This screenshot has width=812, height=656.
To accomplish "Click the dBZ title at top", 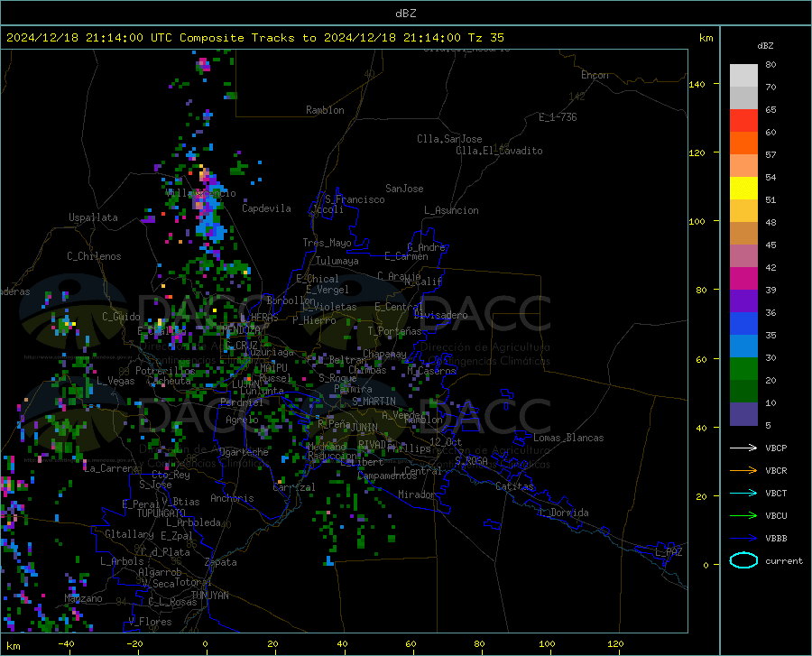I will (405, 14).
